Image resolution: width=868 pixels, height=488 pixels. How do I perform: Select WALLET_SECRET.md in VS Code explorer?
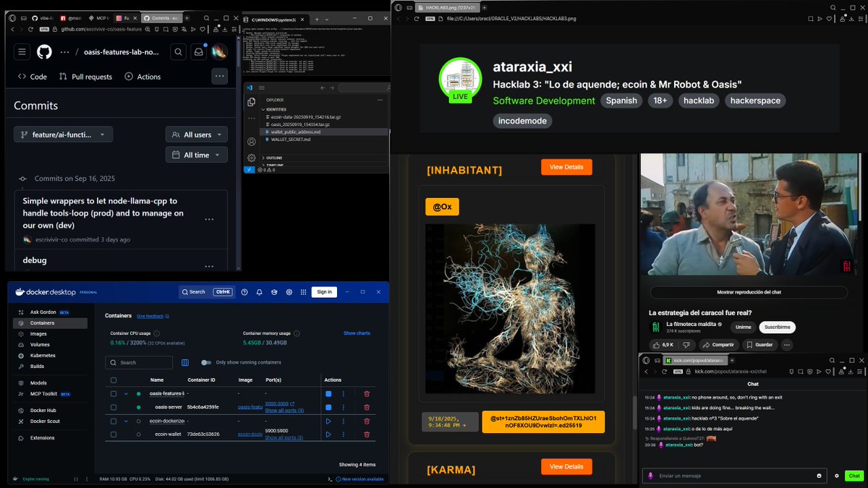[x=292, y=140]
